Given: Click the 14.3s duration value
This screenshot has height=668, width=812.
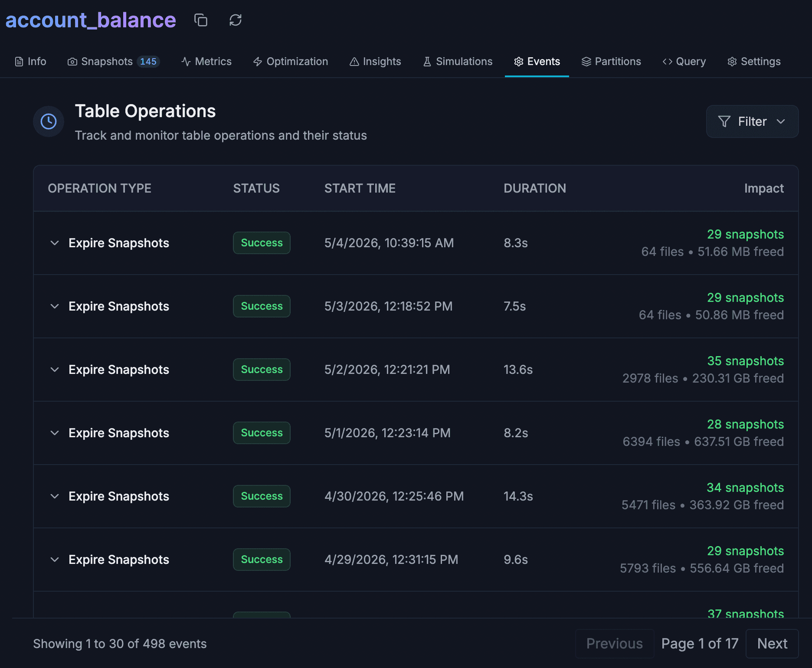Looking at the screenshot, I should (518, 496).
